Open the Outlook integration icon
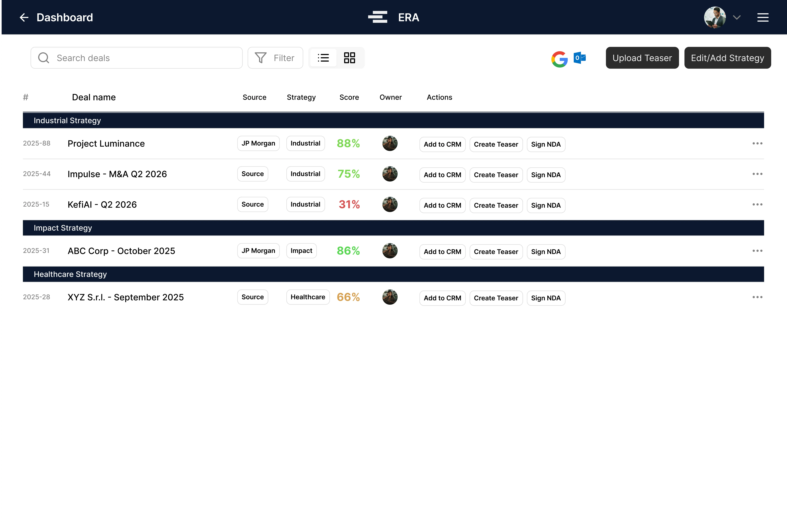 pos(580,58)
